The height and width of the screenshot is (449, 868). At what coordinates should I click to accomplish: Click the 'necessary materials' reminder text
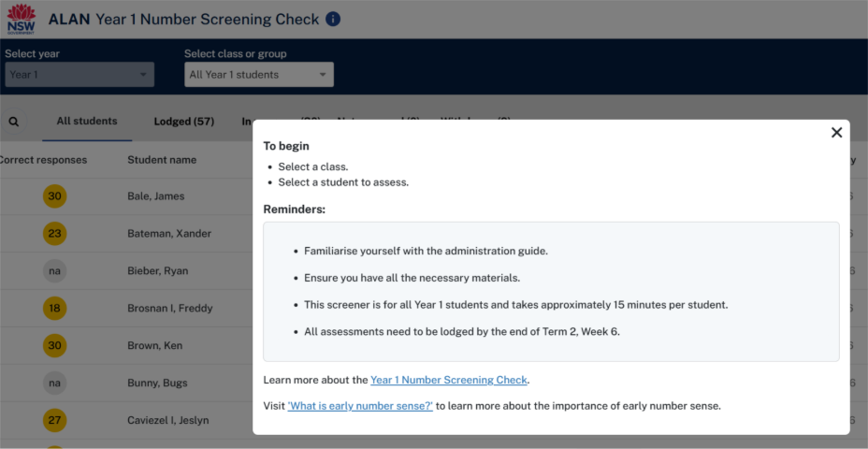[x=412, y=278]
